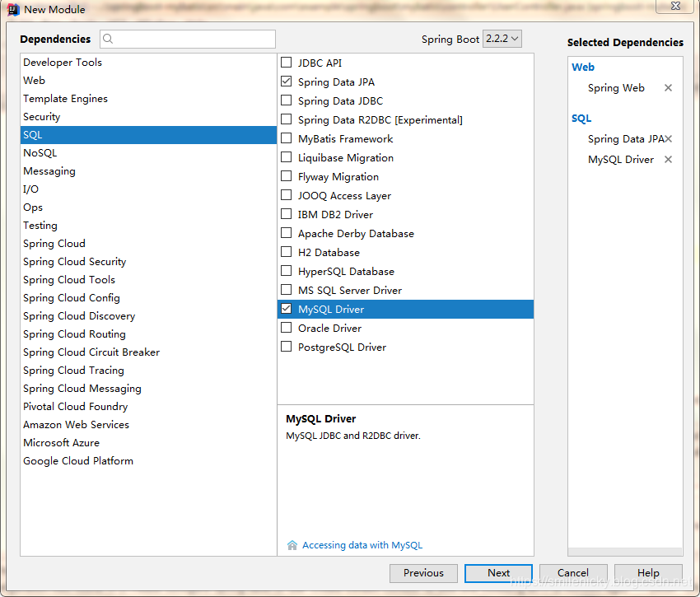Screen dimensions: 700x597
Task: Tick the Oracle Driver checkbox
Action: pos(286,328)
